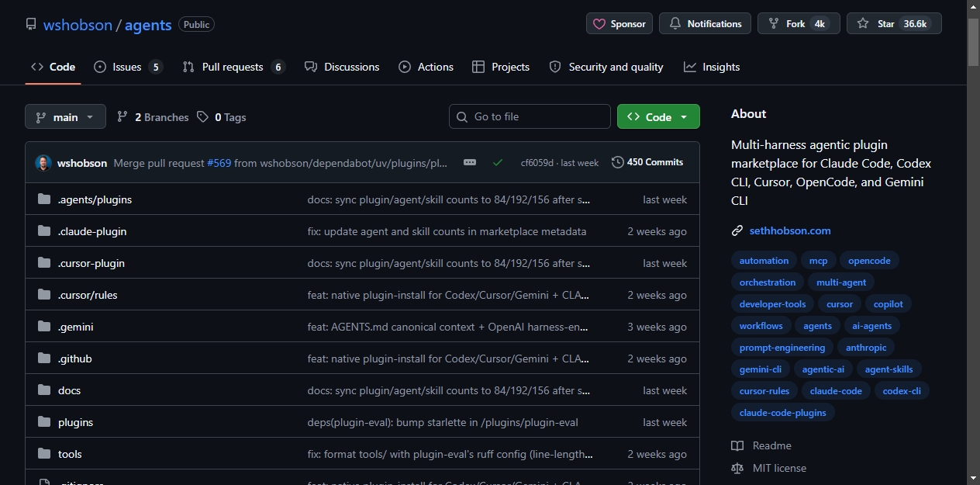The width and height of the screenshot is (980, 485).
Task: Open the .github folder
Action: click(x=74, y=359)
